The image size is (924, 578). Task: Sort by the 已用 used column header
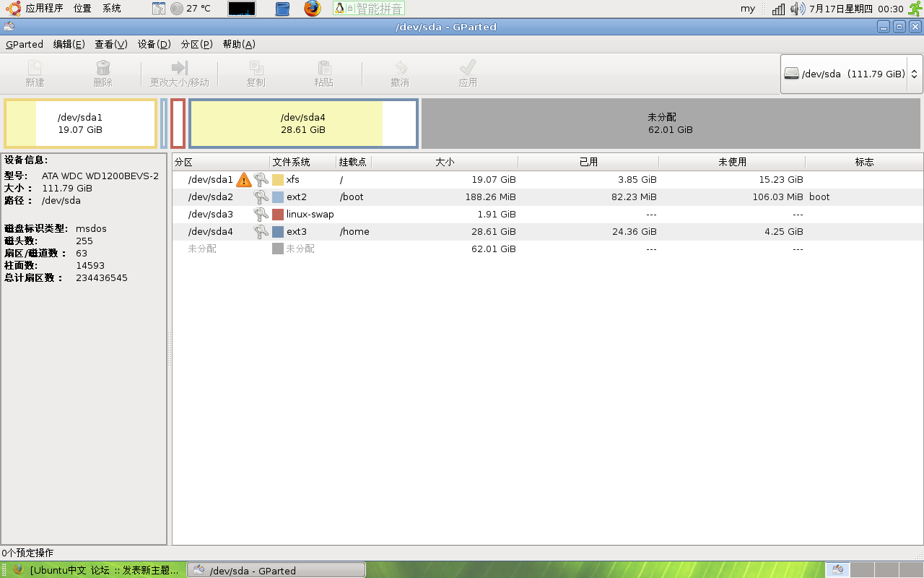(x=588, y=162)
